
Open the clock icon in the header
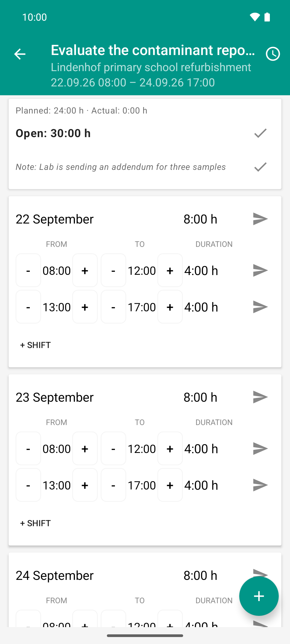point(273,54)
